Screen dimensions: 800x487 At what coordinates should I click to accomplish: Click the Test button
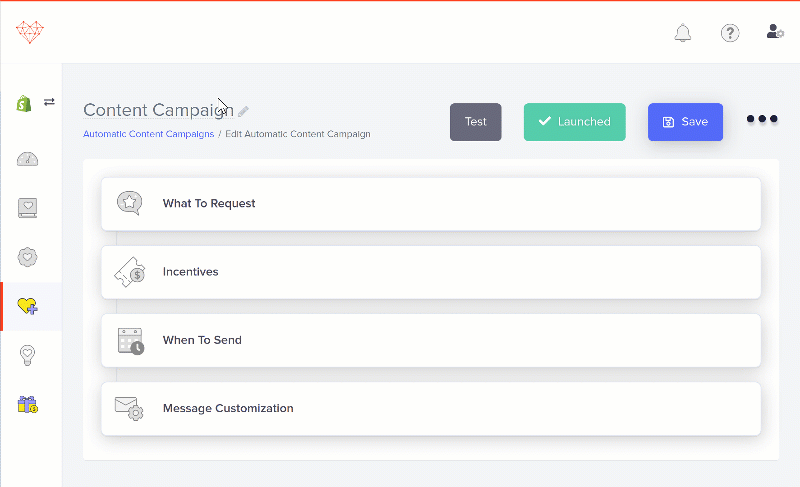tap(476, 122)
